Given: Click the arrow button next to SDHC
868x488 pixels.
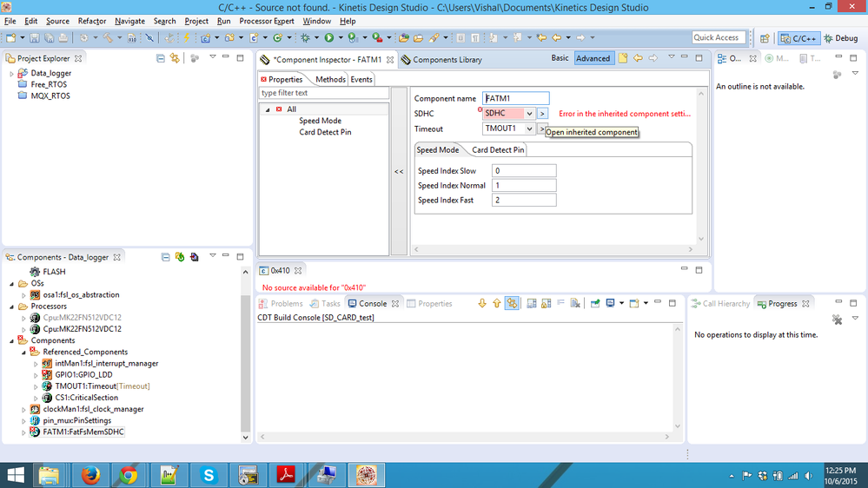Looking at the screenshot, I should click(542, 114).
